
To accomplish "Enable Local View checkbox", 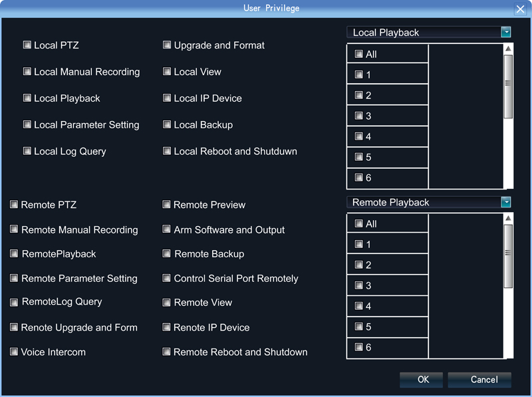I will [x=167, y=71].
